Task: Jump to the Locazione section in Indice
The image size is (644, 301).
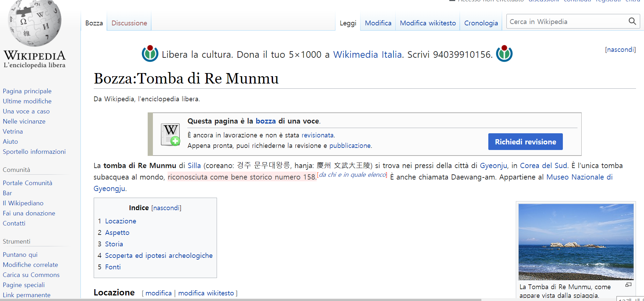Action: [x=121, y=221]
